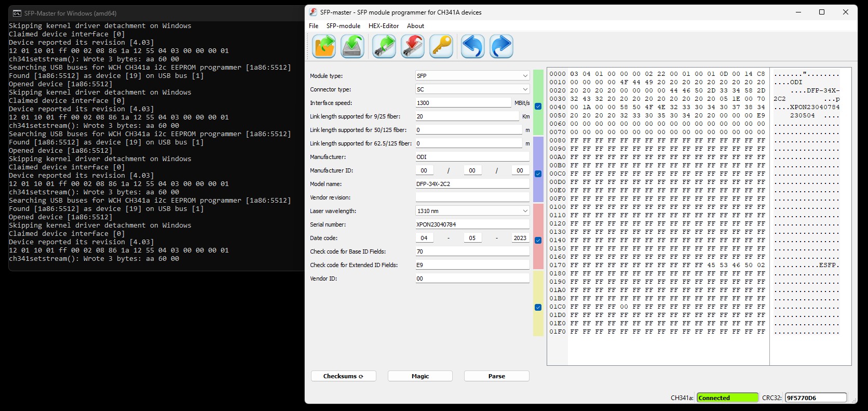The height and width of the screenshot is (411, 868).
Task: Click the open file folder icon
Action: tap(324, 46)
